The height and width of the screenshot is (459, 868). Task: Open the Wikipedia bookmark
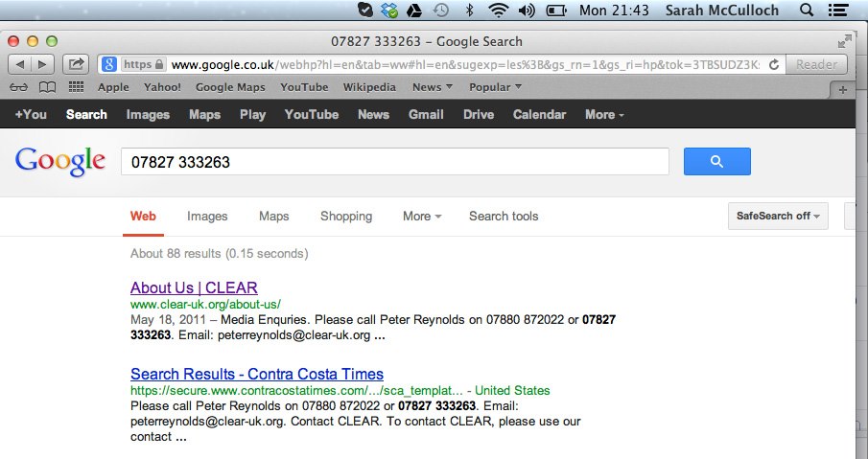[x=369, y=87]
